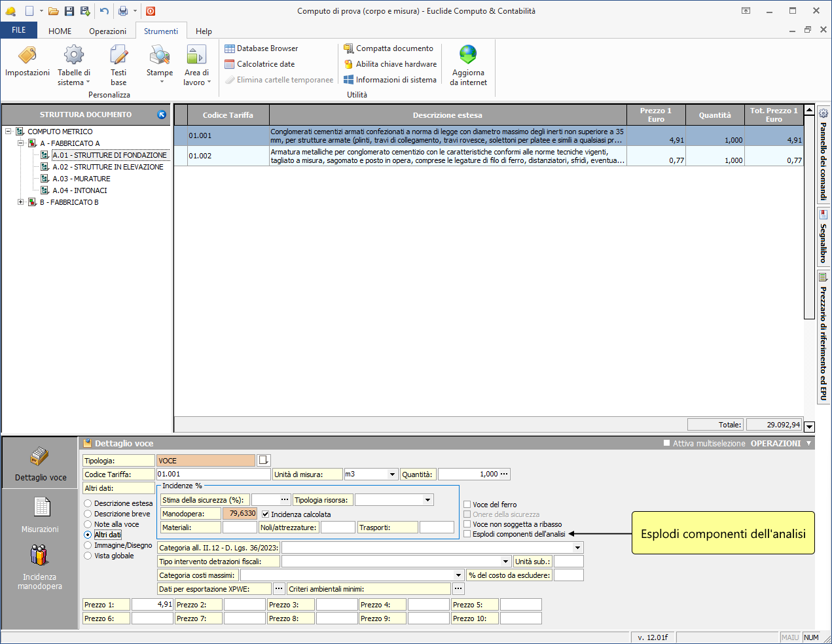Open the Unità di misura dropdown
The width and height of the screenshot is (832, 644).
click(392, 474)
